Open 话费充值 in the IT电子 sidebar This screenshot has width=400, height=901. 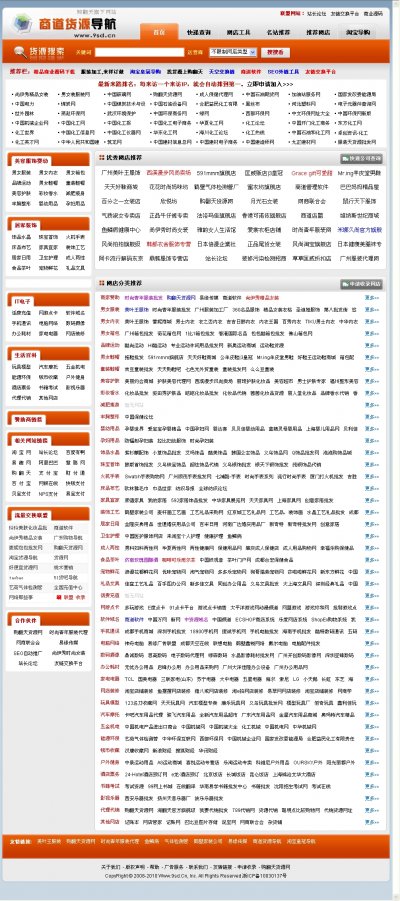(21, 313)
